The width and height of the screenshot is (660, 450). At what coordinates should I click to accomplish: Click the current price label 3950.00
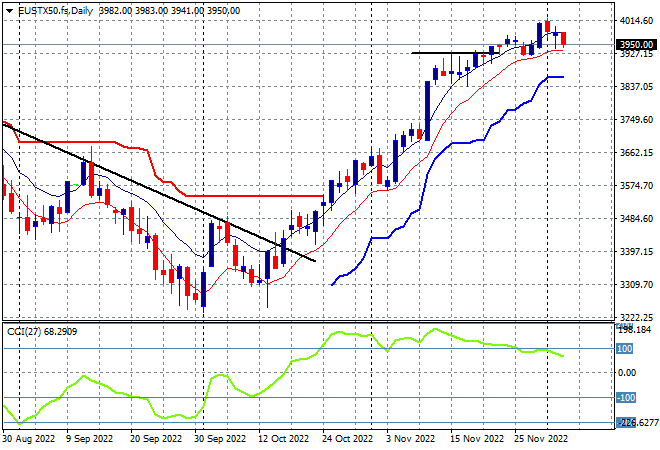tap(636, 45)
